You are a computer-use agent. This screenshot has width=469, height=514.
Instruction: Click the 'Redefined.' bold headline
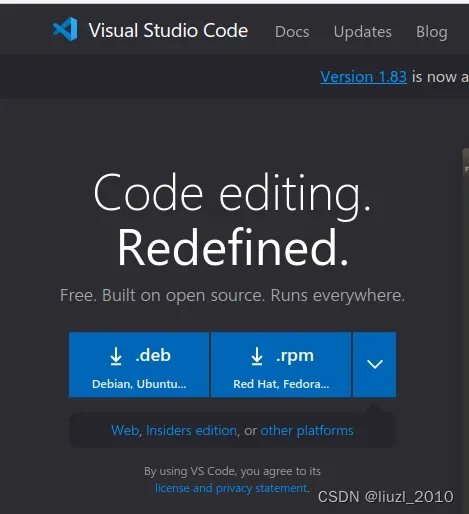(233, 247)
